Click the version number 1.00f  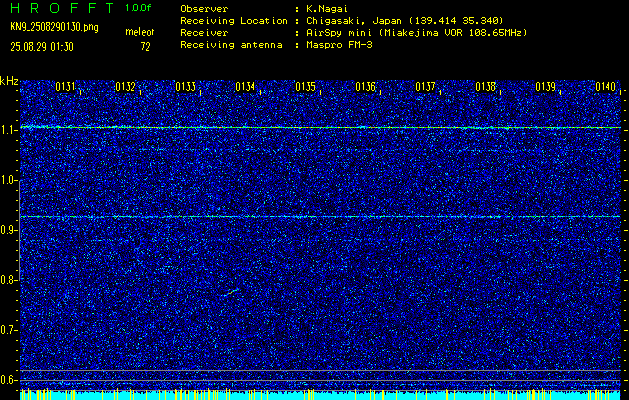pos(138,8)
